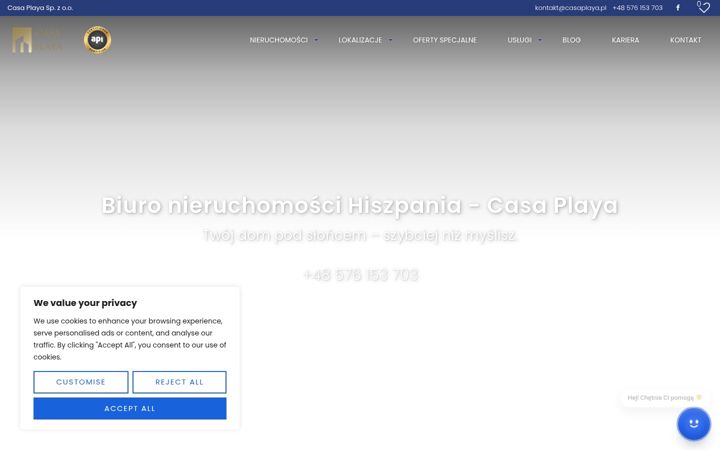Click the hero phone number +48 576 153 703
The image size is (720, 450).
coord(361,275)
